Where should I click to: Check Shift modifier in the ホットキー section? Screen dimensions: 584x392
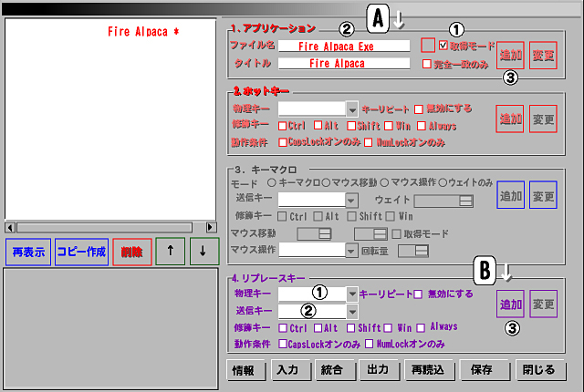click(351, 126)
